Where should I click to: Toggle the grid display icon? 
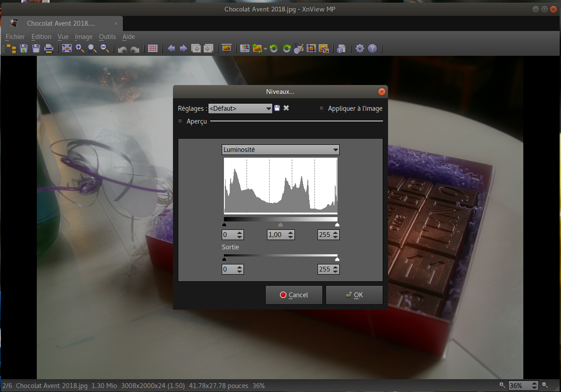click(x=153, y=49)
